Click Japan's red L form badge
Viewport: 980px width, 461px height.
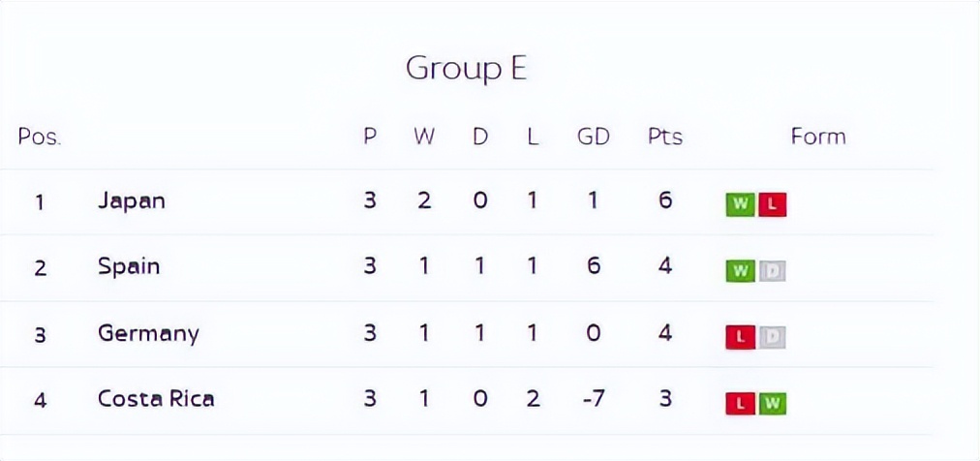point(772,204)
